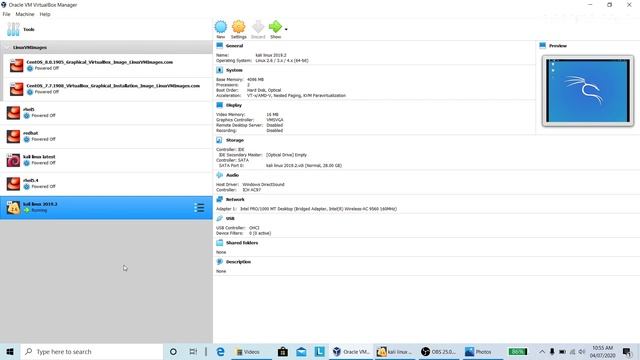Click the Optical Drive Empty storage entry
Screen dimensions: 640x360
[287, 155]
